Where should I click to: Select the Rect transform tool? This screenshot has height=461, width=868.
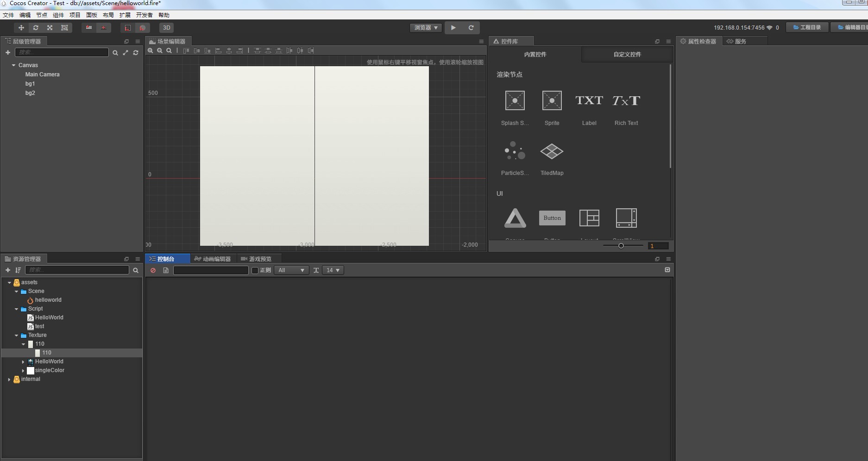(64, 28)
